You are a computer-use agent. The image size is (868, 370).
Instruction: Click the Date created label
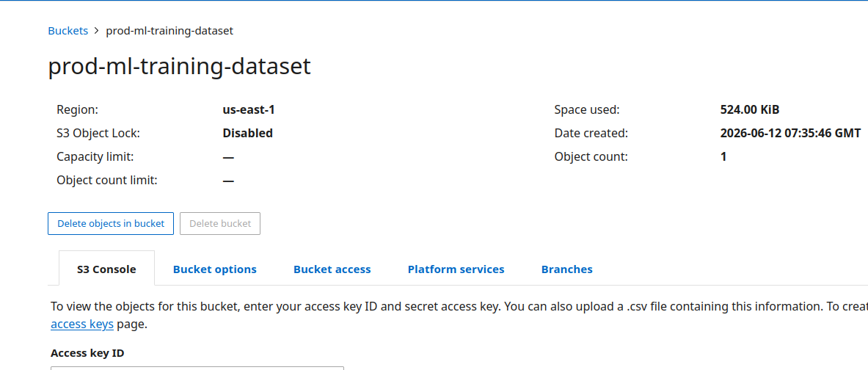(x=591, y=133)
